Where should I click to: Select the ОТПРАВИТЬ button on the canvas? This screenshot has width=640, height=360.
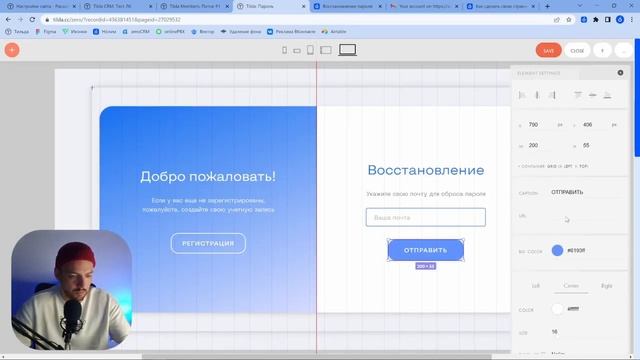pos(425,250)
